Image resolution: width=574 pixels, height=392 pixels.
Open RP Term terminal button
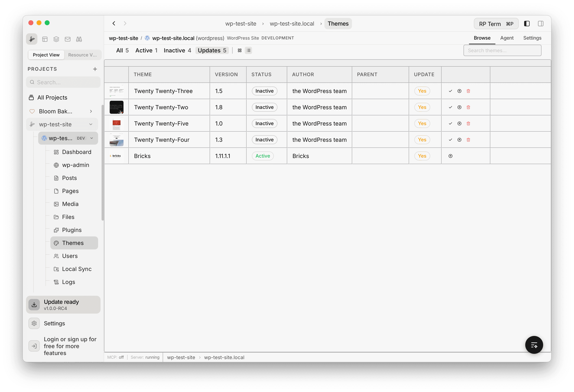[x=496, y=24]
